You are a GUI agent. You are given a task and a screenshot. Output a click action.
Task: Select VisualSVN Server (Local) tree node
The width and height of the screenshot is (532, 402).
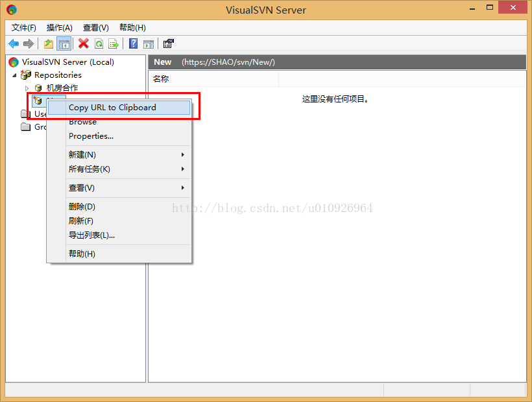[68, 62]
